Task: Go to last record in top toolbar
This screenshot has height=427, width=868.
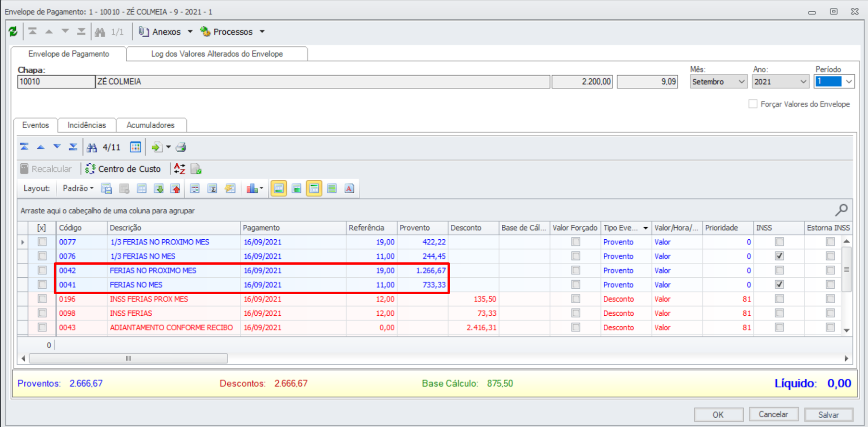Action: 81,31
